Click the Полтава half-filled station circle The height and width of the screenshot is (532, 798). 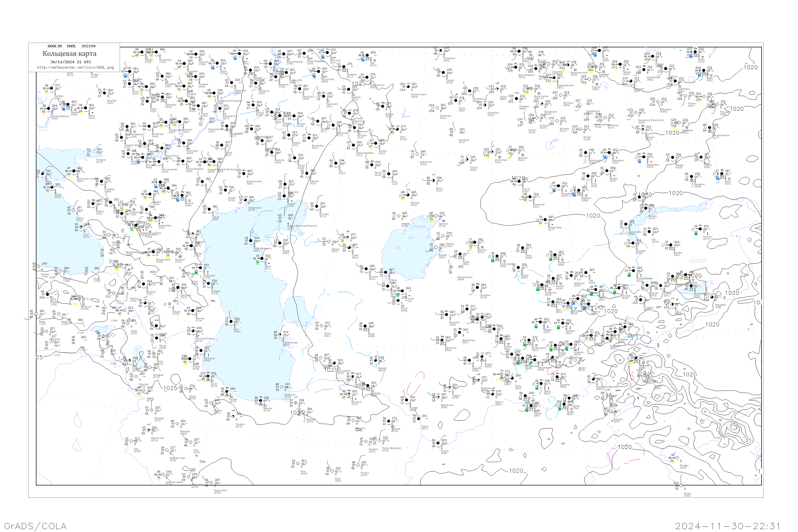(52, 88)
